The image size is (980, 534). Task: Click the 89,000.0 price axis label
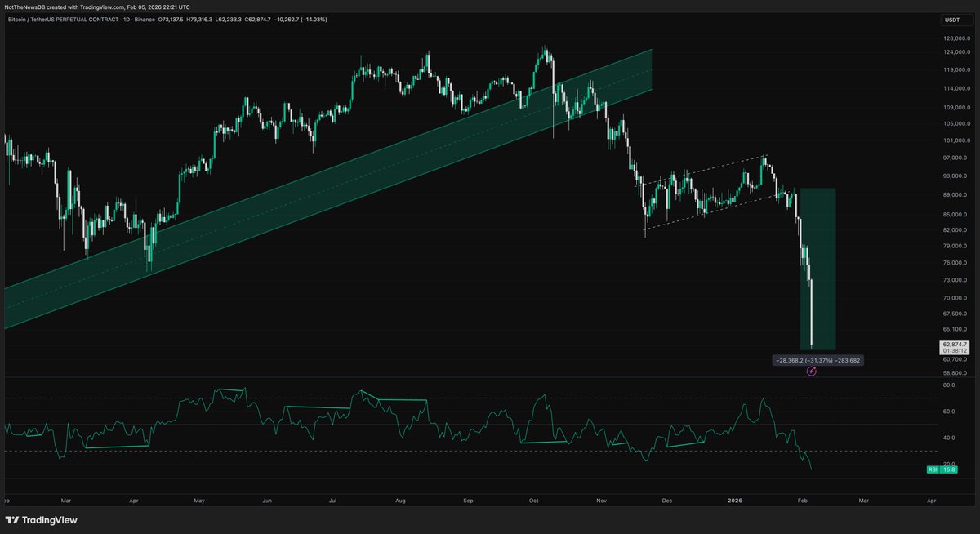[x=955, y=195]
